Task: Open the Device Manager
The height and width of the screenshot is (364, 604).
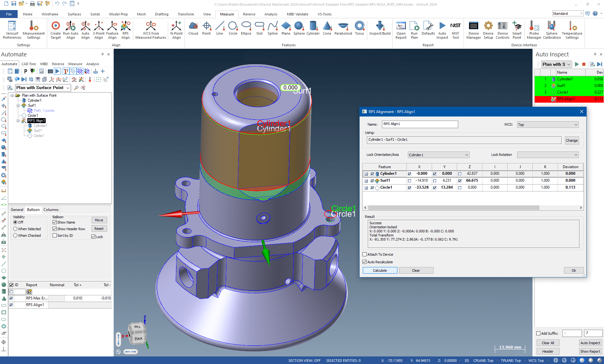Action: coord(473,30)
